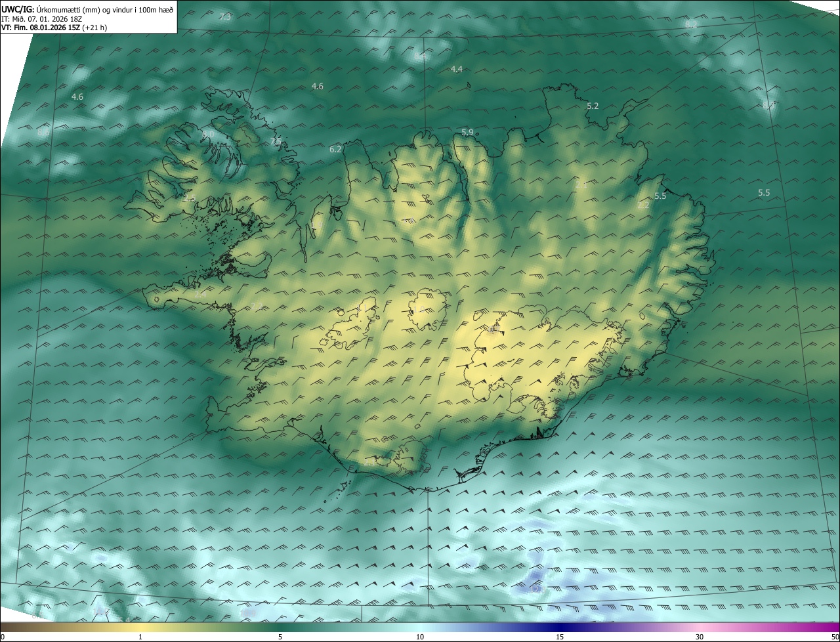Select the color scale tick labeled 15
840x642 pixels.
(560, 637)
